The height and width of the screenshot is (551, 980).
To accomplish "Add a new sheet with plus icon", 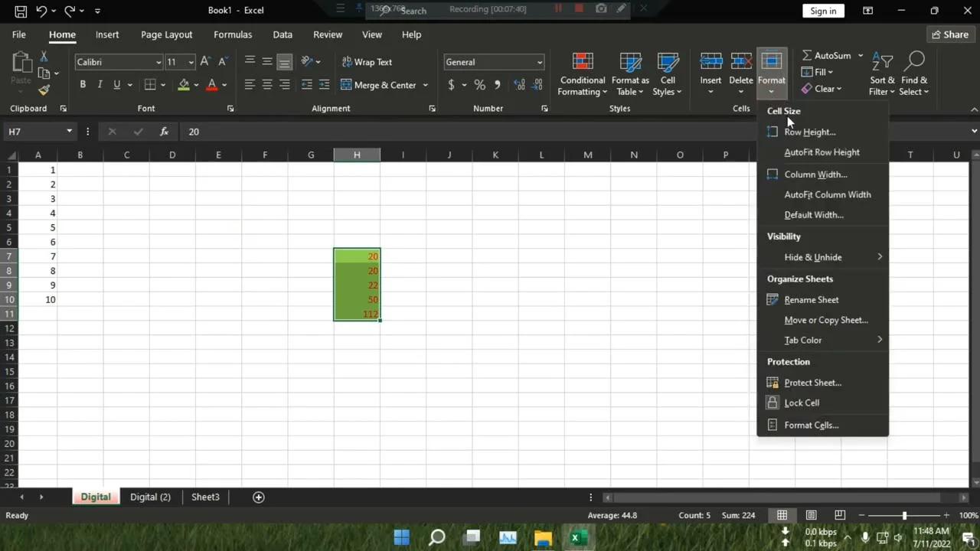I will click(259, 497).
